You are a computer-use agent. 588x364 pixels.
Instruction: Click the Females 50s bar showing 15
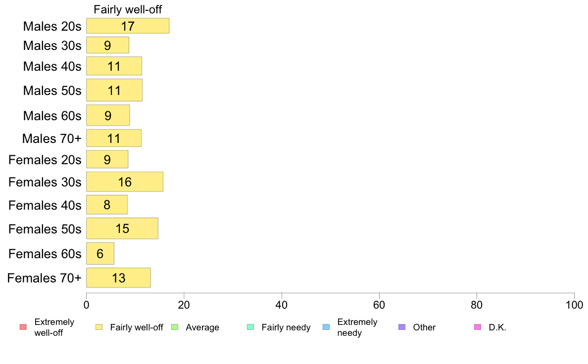122,228
